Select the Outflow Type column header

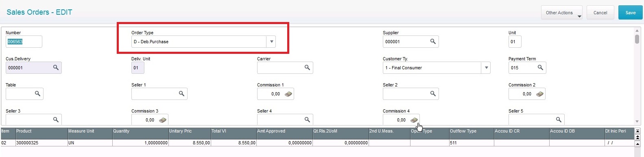(472, 133)
